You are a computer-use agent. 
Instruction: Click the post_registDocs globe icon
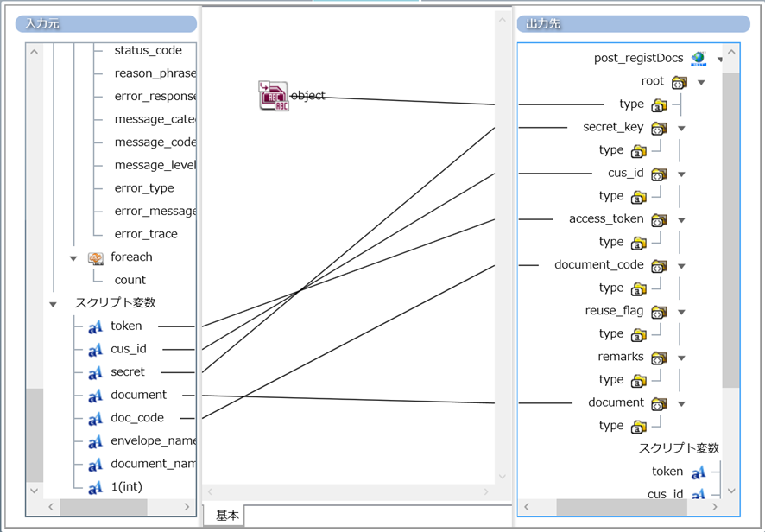[699, 59]
